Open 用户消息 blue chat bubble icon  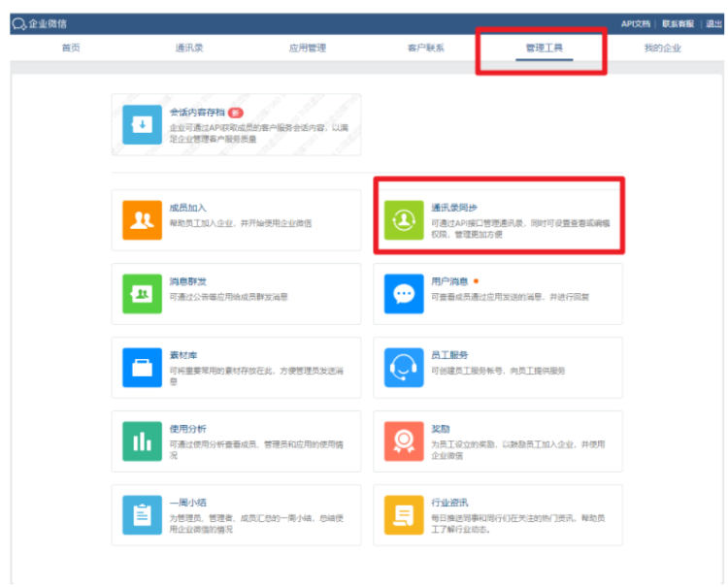[x=404, y=293]
